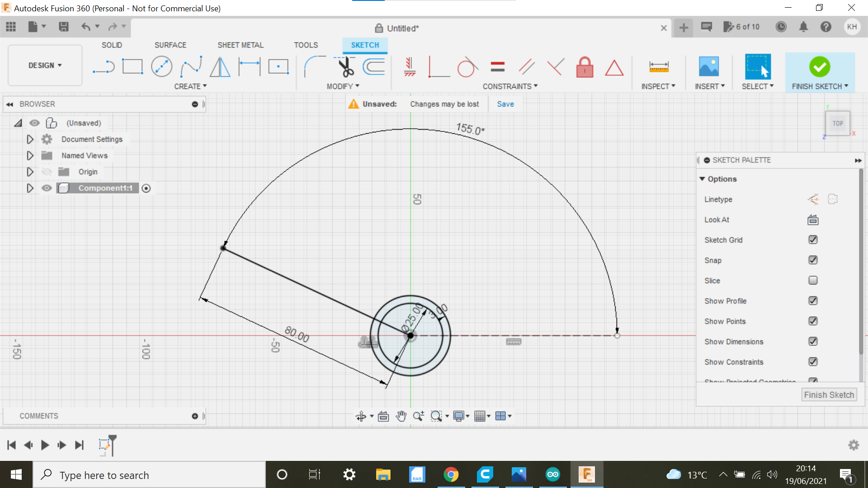Click the Look At icon in Sketch Palette
868x488 pixels.
[812, 220]
